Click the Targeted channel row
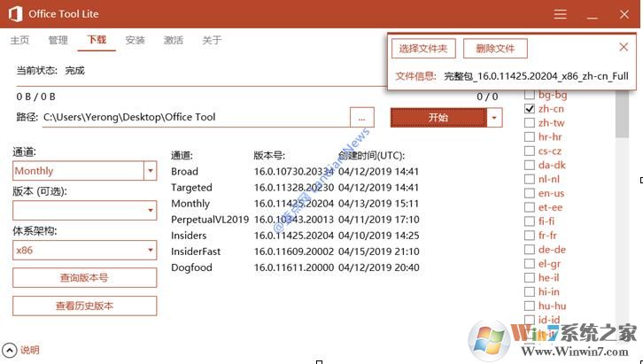 tap(295, 188)
